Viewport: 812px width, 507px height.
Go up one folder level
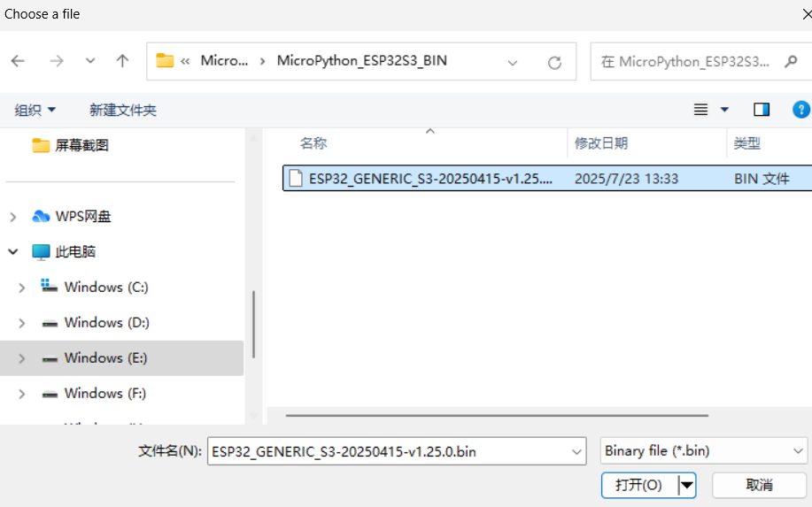tap(122, 61)
